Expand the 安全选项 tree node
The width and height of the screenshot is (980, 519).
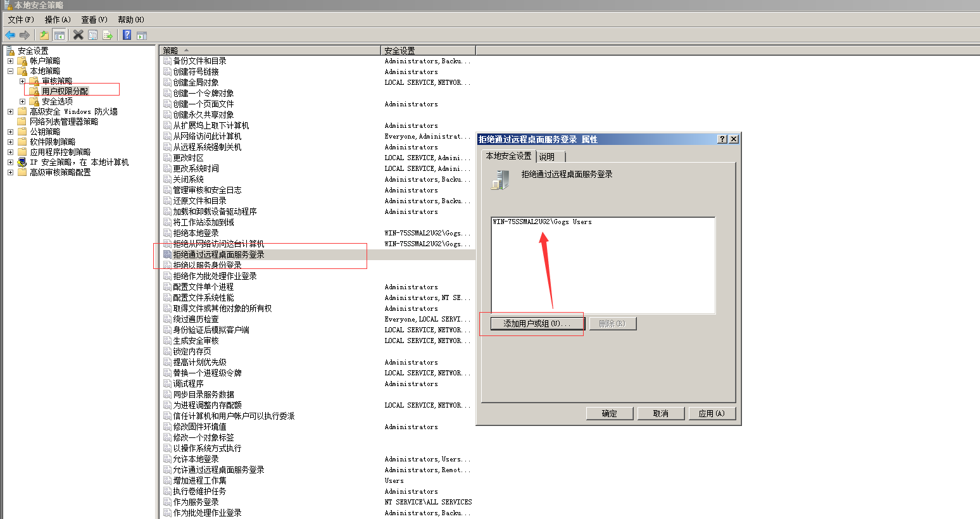[23, 101]
